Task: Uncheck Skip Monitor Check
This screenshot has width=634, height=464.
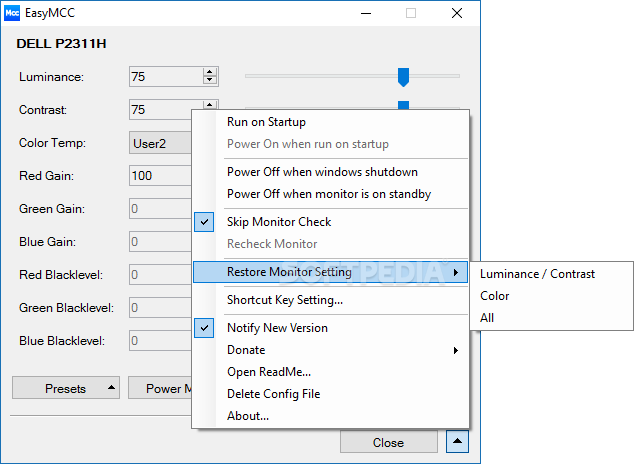Action: [x=330, y=222]
